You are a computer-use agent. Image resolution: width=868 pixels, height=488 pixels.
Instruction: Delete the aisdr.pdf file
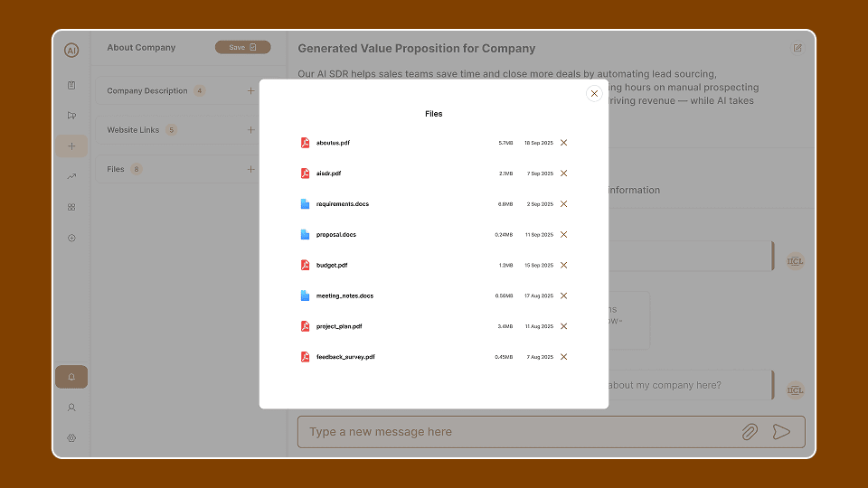tap(563, 174)
